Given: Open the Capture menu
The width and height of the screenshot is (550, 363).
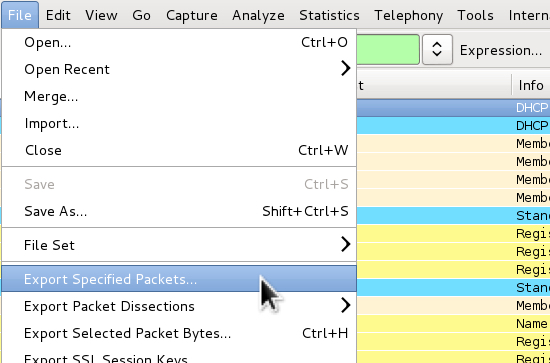Looking at the screenshot, I should click(192, 15).
